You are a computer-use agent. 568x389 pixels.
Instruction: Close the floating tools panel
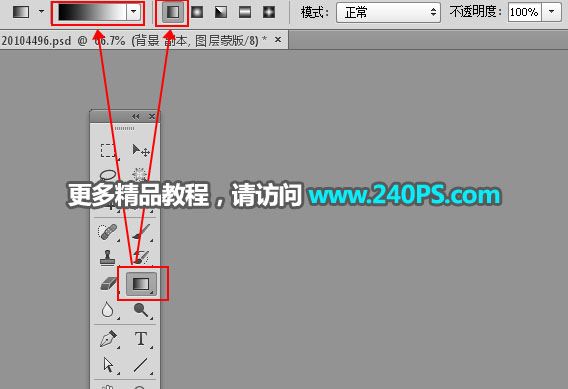click(152, 116)
